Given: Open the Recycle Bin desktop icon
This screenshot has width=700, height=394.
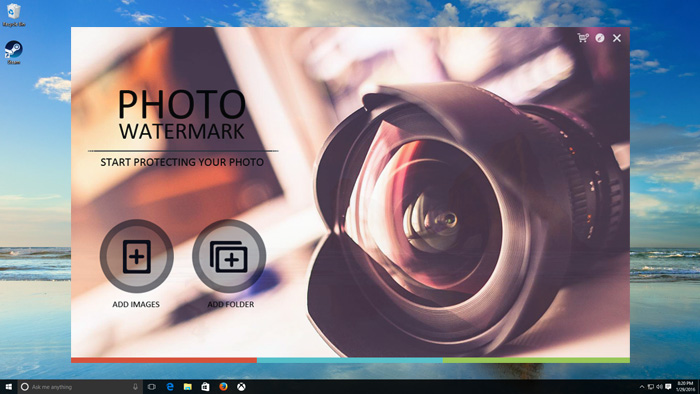Looking at the screenshot, I should pyautogui.click(x=14, y=15).
